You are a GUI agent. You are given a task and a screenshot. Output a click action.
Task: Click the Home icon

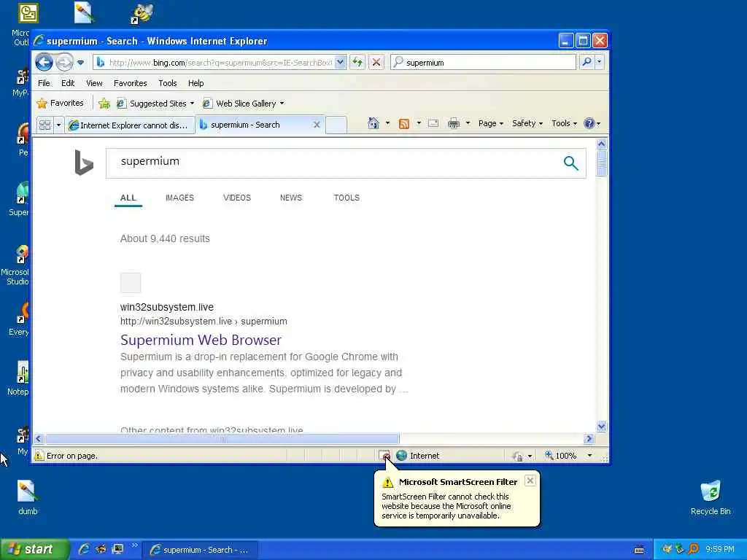pyautogui.click(x=373, y=123)
